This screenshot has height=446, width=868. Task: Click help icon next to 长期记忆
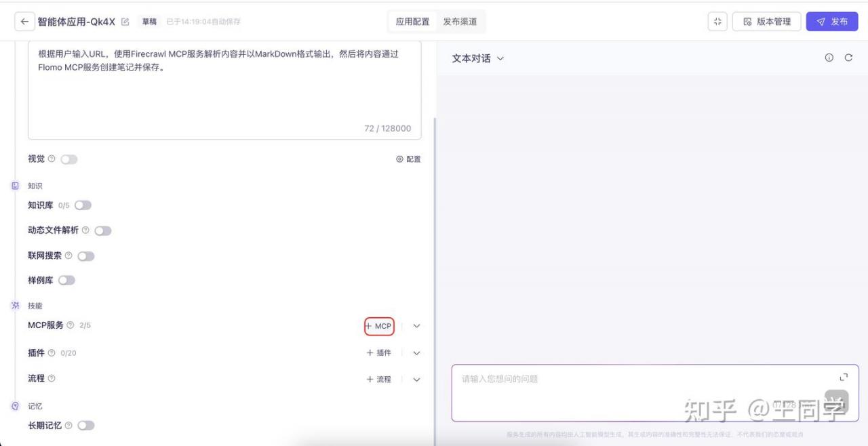[68, 425]
